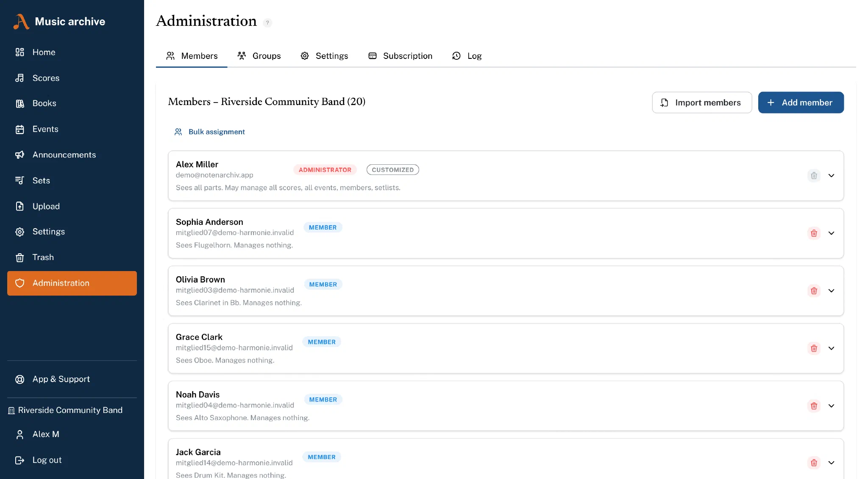The image size is (868, 479).
Task: Click the CUSTOMIZED badge on Alex Miller
Action: point(392,170)
